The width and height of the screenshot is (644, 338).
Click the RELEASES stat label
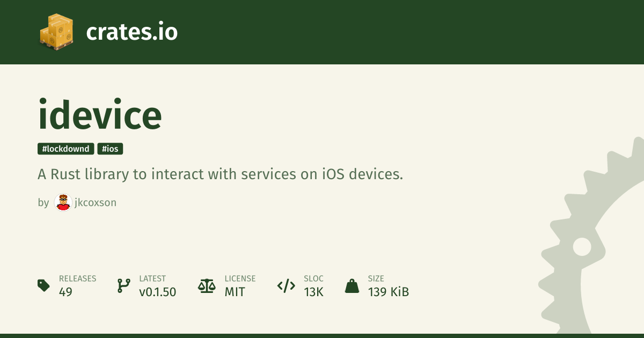coord(77,278)
